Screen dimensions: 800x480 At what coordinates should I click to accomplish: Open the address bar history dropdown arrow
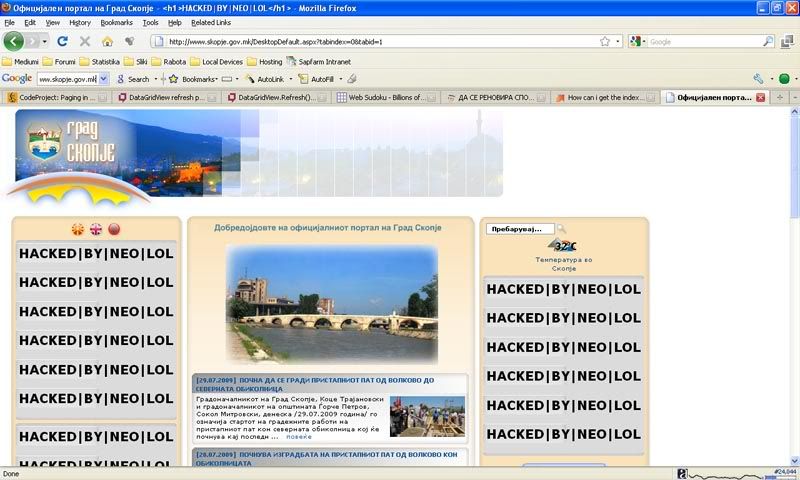(x=617, y=41)
